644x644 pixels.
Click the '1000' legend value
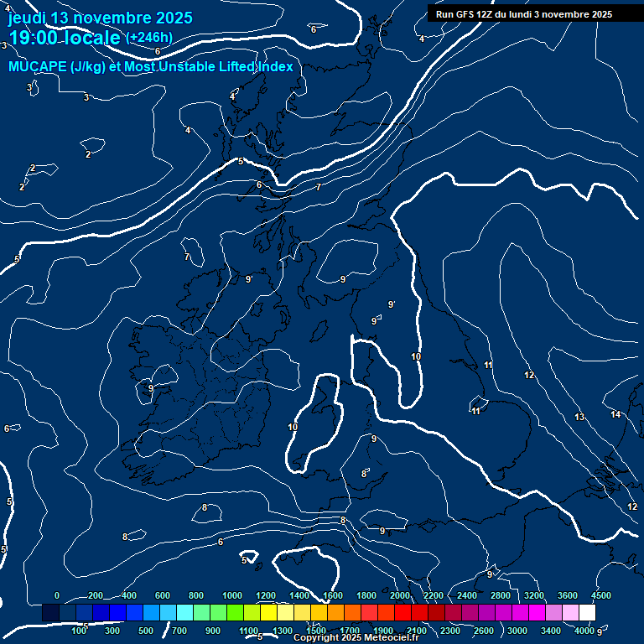[x=232, y=595]
